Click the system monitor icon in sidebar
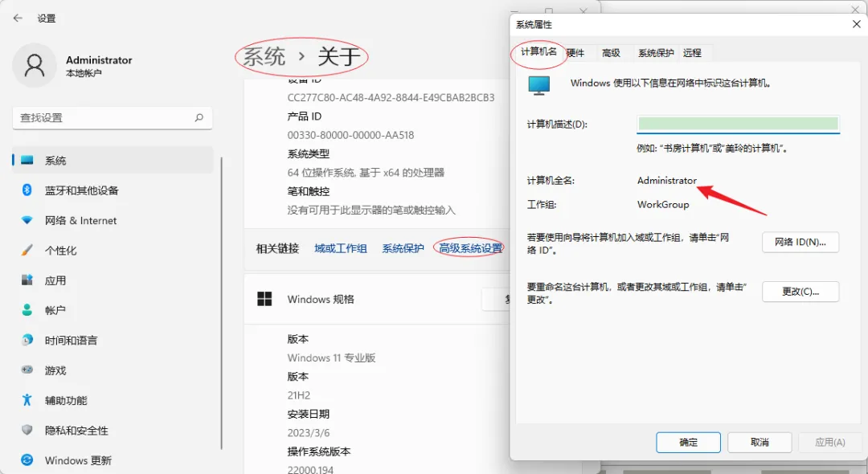This screenshot has width=868, height=474. (x=27, y=161)
